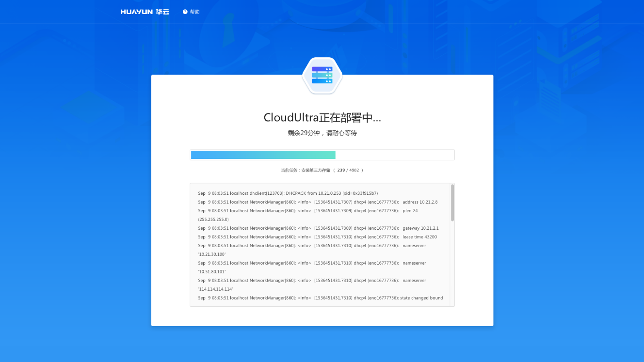The image size is (644, 362).
Task: Open the 帮助 help link
Action: (x=194, y=12)
